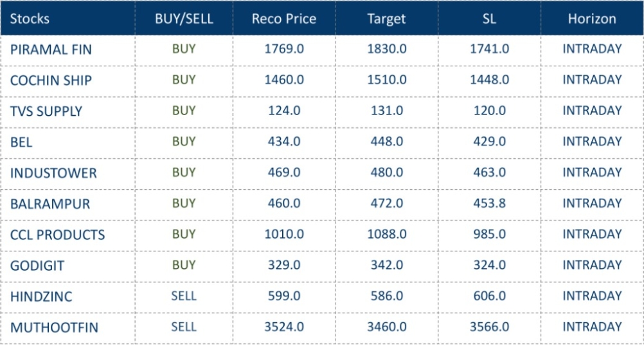Select the HINDZINC stock name
This screenshot has height=346, width=644.
click(x=41, y=296)
